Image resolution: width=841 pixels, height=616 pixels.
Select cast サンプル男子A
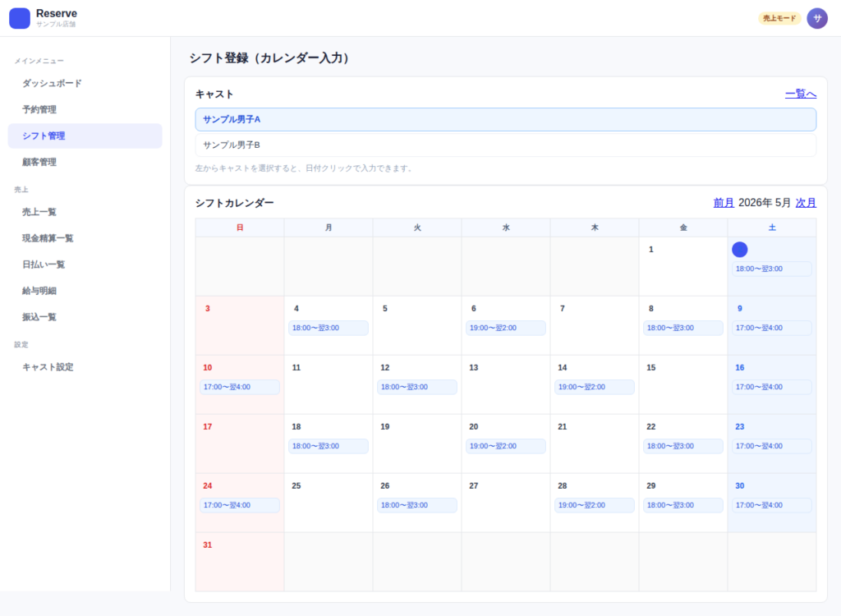tap(505, 119)
